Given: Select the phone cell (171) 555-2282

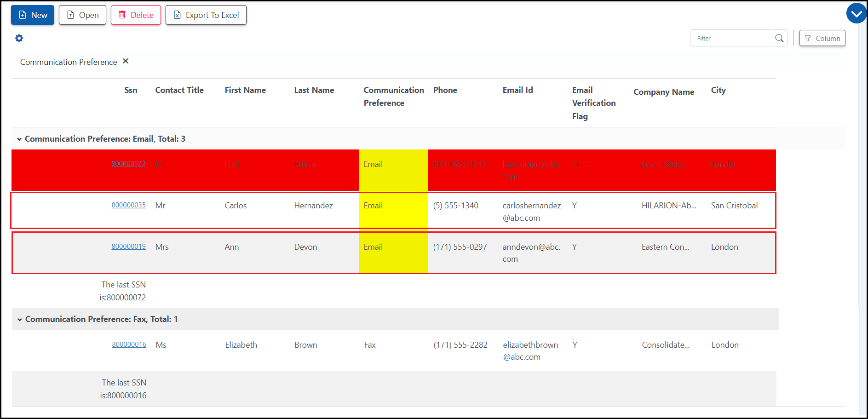Looking at the screenshot, I should pyautogui.click(x=460, y=345).
